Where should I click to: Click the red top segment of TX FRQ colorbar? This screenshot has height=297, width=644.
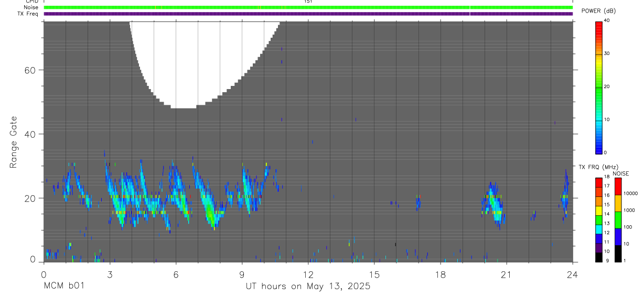(599, 183)
